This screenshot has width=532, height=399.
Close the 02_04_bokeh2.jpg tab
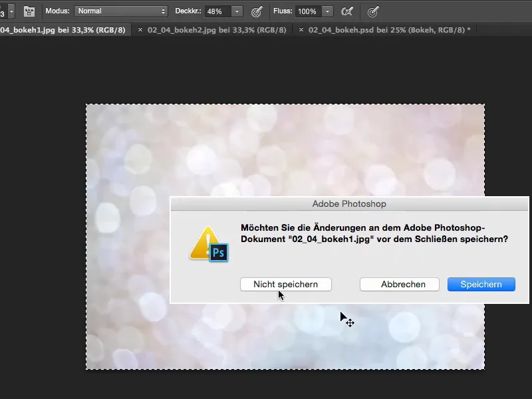pyautogui.click(x=140, y=30)
